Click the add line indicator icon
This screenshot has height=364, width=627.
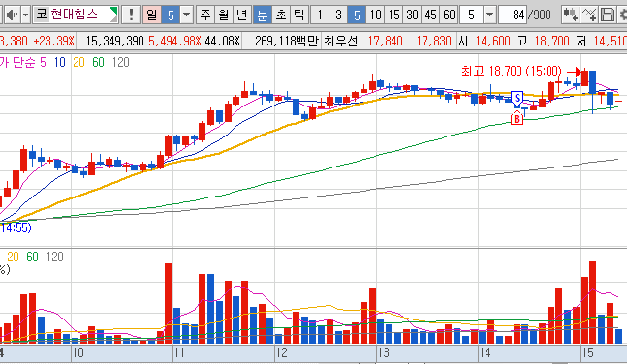(x=589, y=15)
